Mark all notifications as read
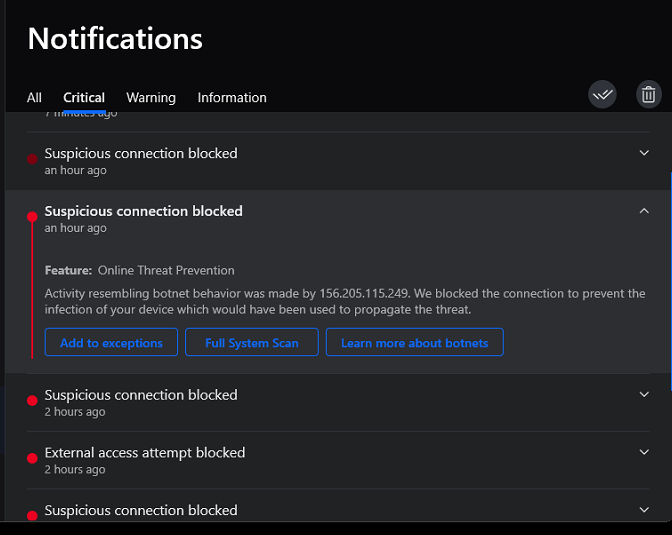This screenshot has height=535, width=672. (x=602, y=95)
